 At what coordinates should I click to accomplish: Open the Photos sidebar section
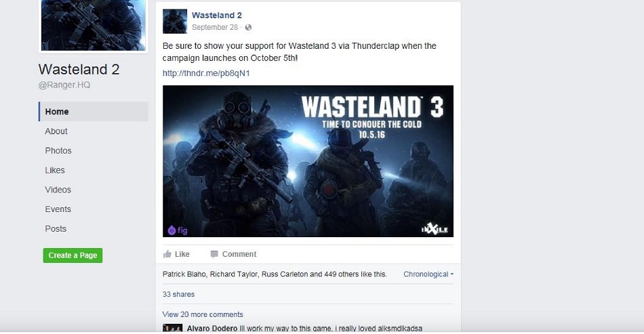[x=58, y=150]
